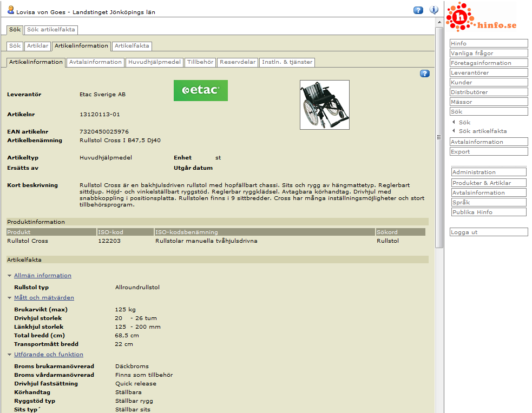Switch to top-level Sök artikelfakta tab
The width and height of the screenshot is (532, 413).
51,30
